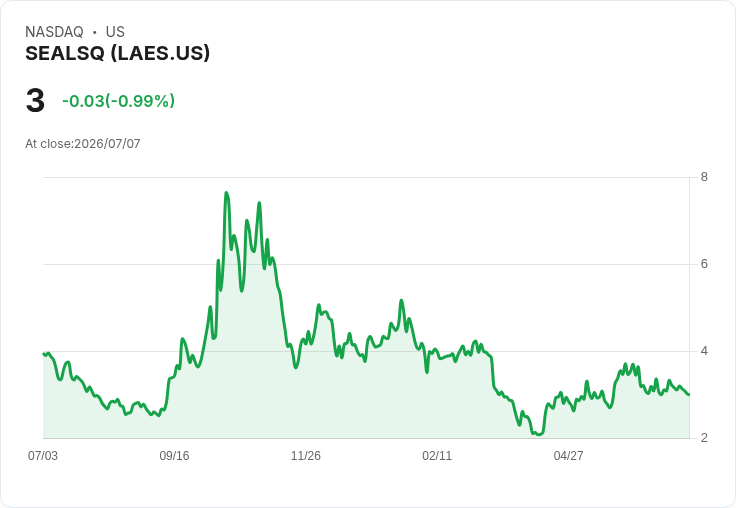
Task: Click the 8 value on the y-axis
Action: (x=704, y=177)
